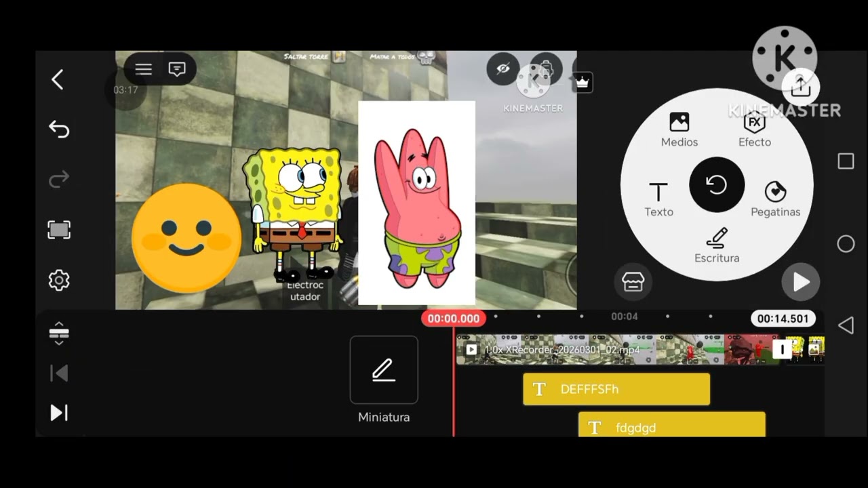Tap the 00:14.501 total duration label
The width and height of the screenshot is (868, 488).
coord(783,319)
